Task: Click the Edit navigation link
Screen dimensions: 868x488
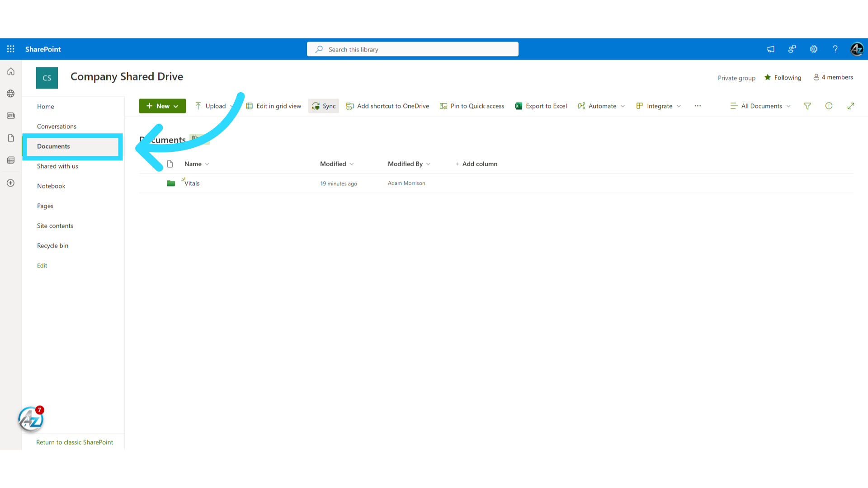Action: coord(42,266)
